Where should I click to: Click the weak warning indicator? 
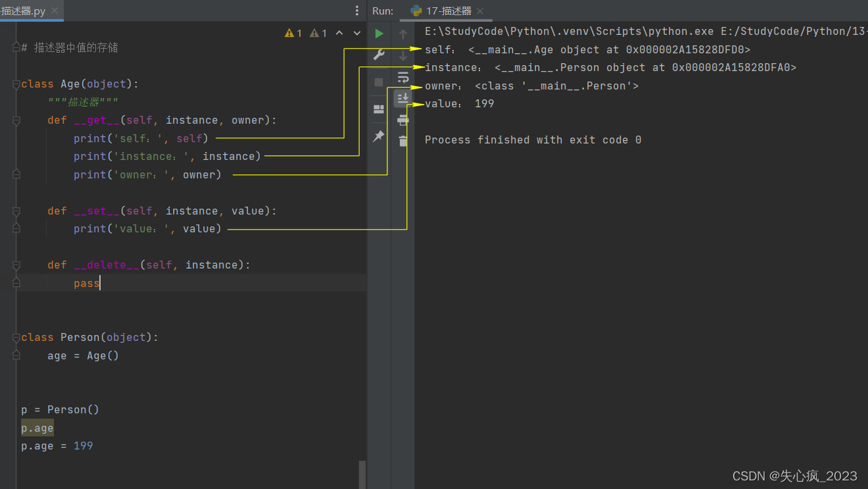(x=318, y=33)
